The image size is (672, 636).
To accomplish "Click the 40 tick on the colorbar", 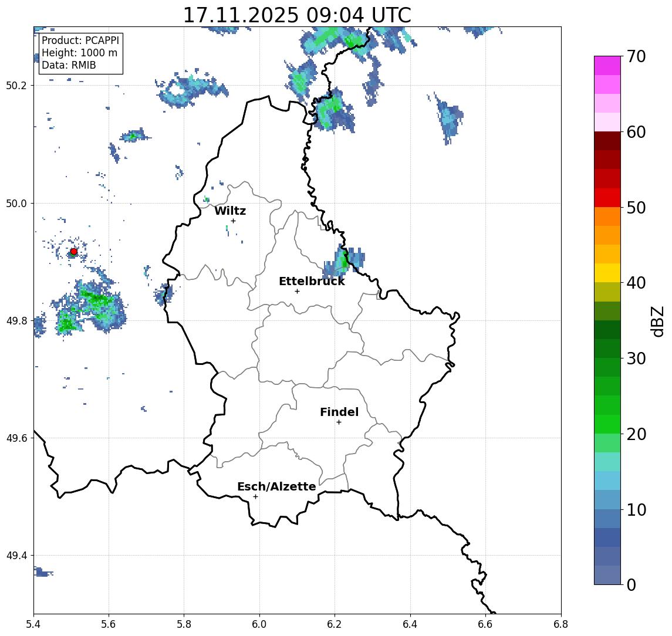I will [636, 283].
